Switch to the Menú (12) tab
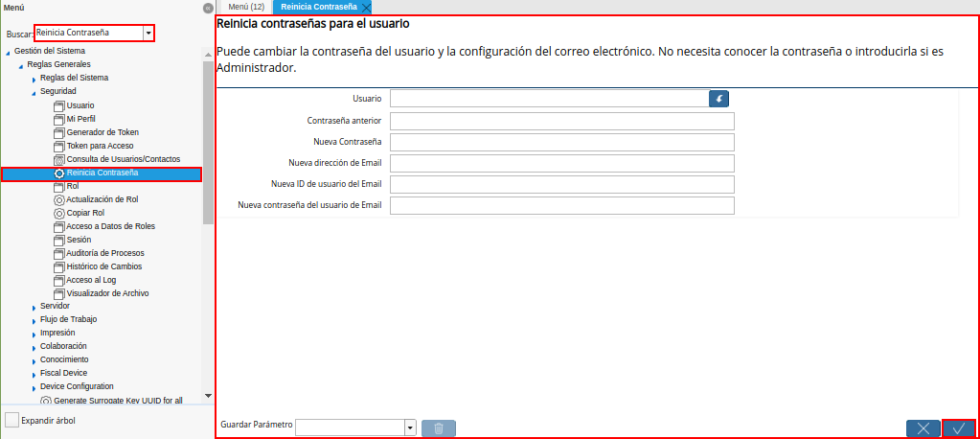The width and height of the screenshot is (980, 439). point(245,7)
